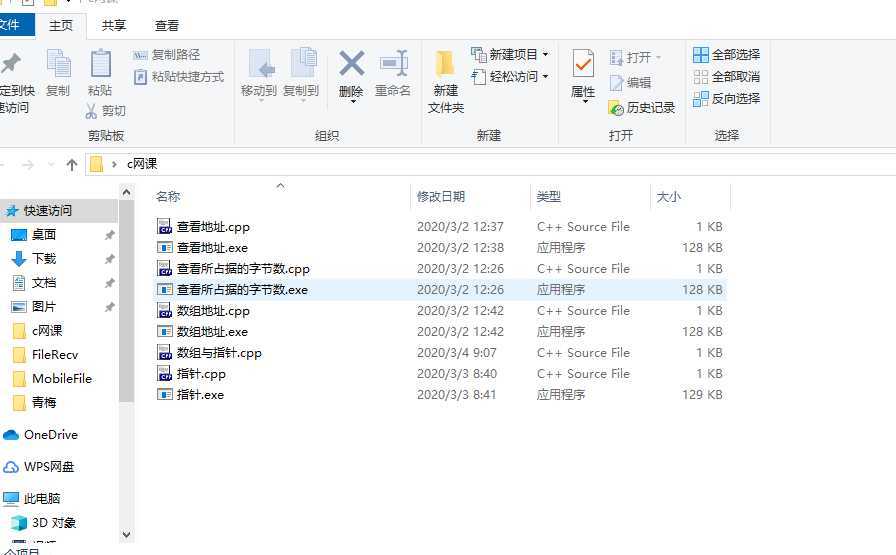Image resolution: width=896 pixels, height=555 pixels.
Task: Click Select all (全部选择)
Action: pyautogui.click(x=727, y=54)
